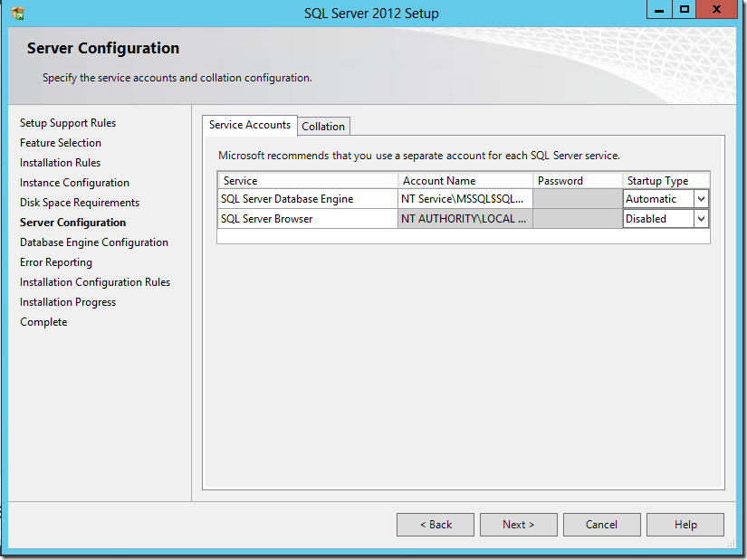Screen dimensions: 747x560
Task: Click the Service column header
Action: point(308,181)
